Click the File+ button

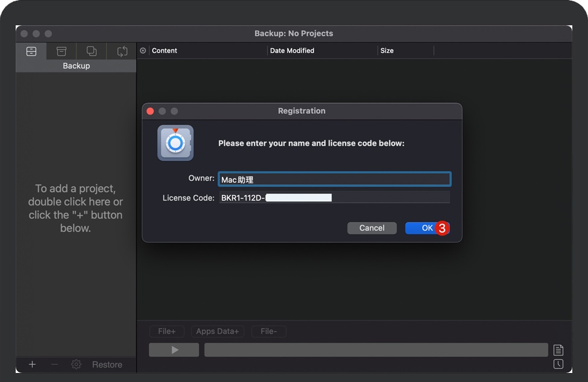coord(167,331)
